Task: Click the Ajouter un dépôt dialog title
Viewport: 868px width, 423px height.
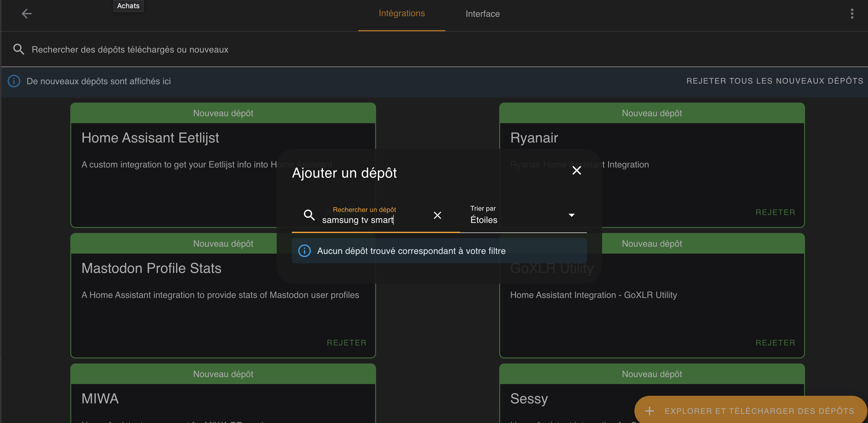Action: click(344, 173)
